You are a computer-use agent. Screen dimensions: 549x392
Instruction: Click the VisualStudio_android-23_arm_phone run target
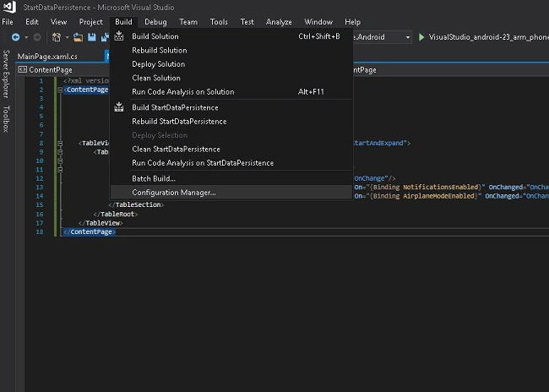488,37
